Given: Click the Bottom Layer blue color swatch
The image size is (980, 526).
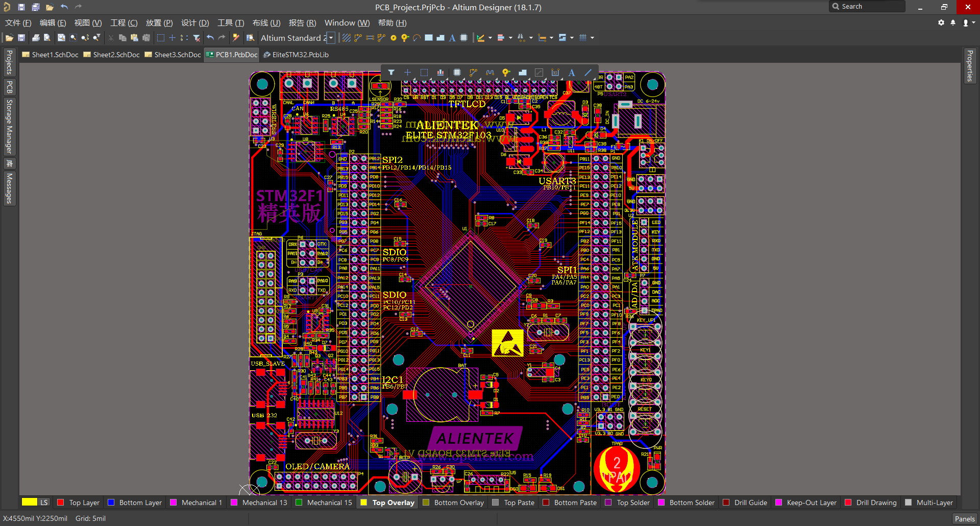Looking at the screenshot, I should pyautogui.click(x=111, y=503).
